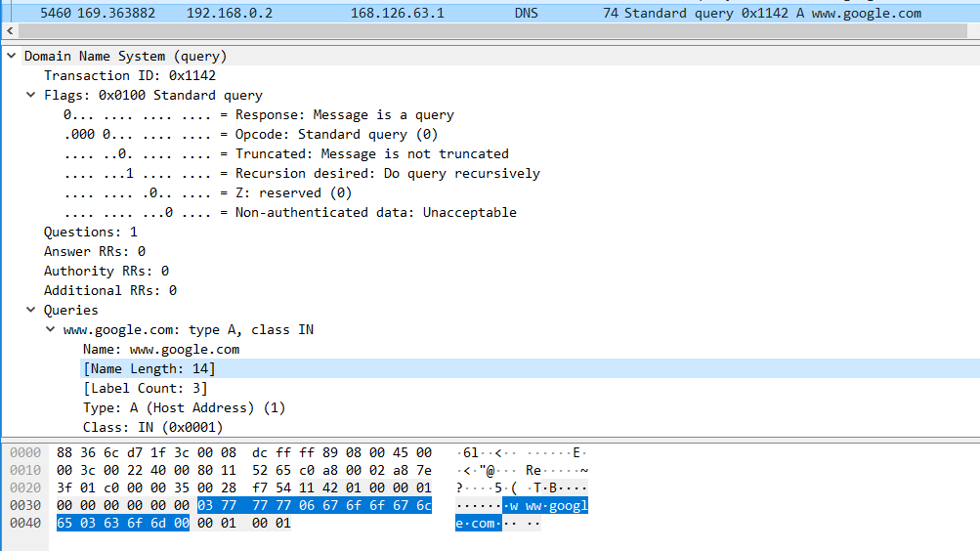This screenshot has height=551, width=980.
Task: Select the Additional RRs: 0 field
Action: pyautogui.click(x=110, y=290)
